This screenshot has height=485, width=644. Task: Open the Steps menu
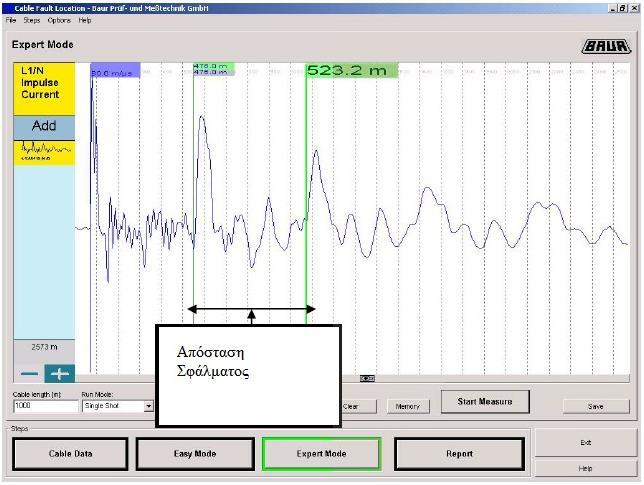[x=32, y=20]
